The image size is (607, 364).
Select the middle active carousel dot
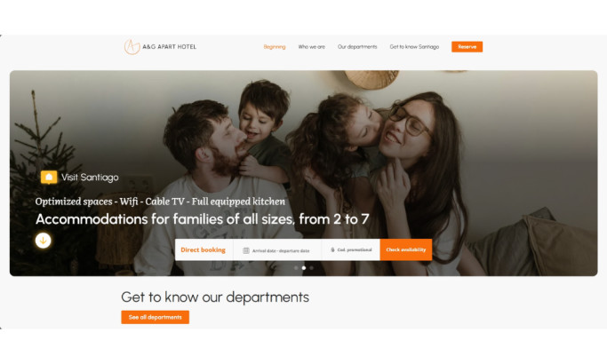click(304, 268)
